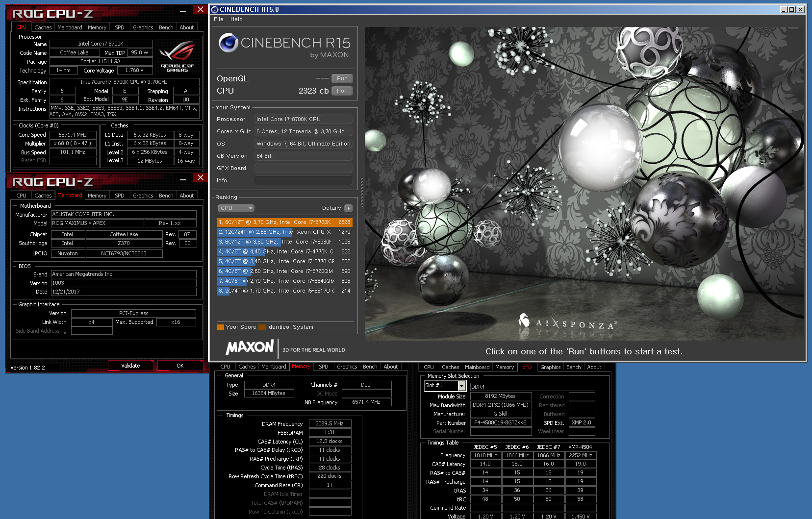
Task: Open the CPU ranking type dropdown
Action: pos(236,208)
